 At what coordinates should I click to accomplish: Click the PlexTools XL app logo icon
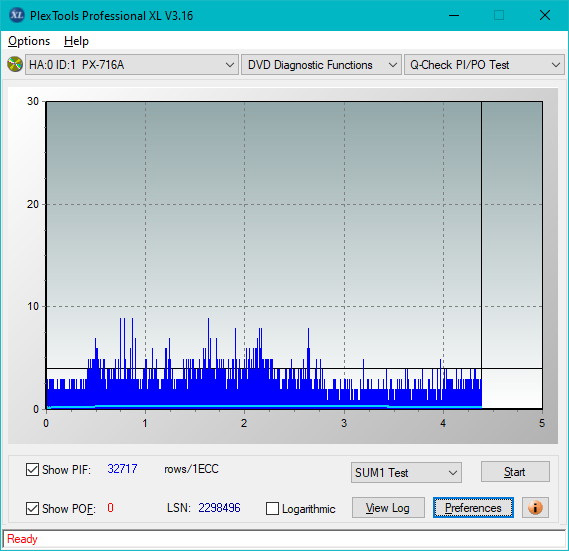(x=17, y=15)
